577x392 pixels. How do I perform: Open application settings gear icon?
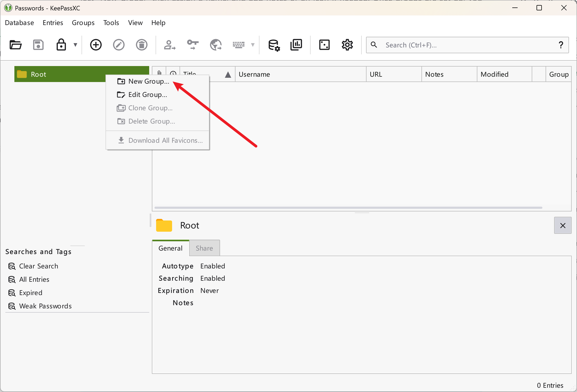point(347,45)
